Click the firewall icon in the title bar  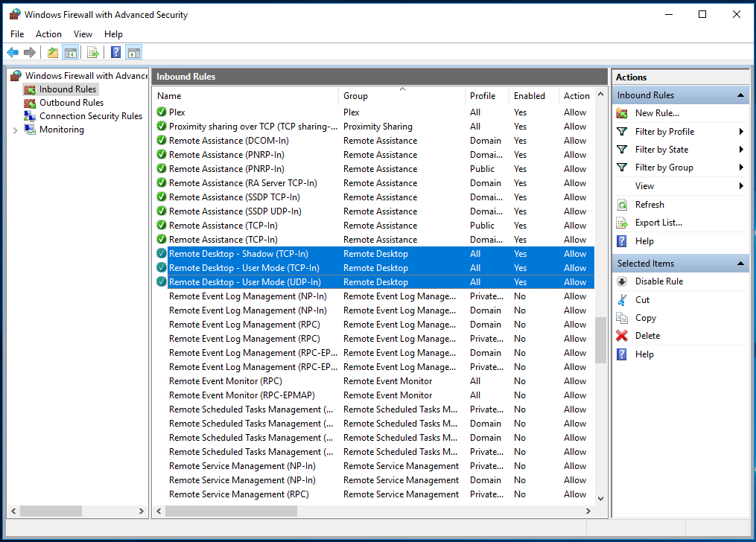point(16,14)
